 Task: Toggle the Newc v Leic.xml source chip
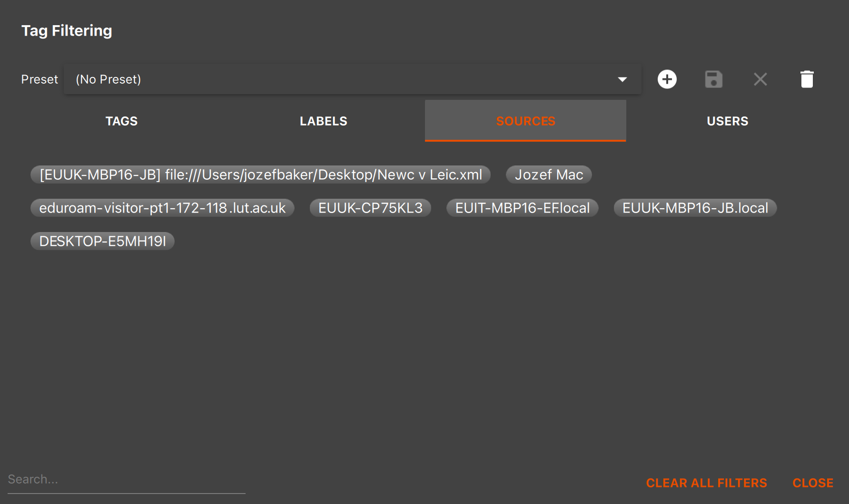[x=260, y=174]
